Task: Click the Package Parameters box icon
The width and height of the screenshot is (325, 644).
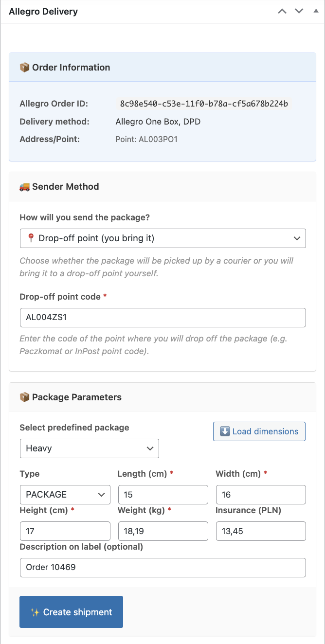Action: pyautogui.click(x=24, y=397)
